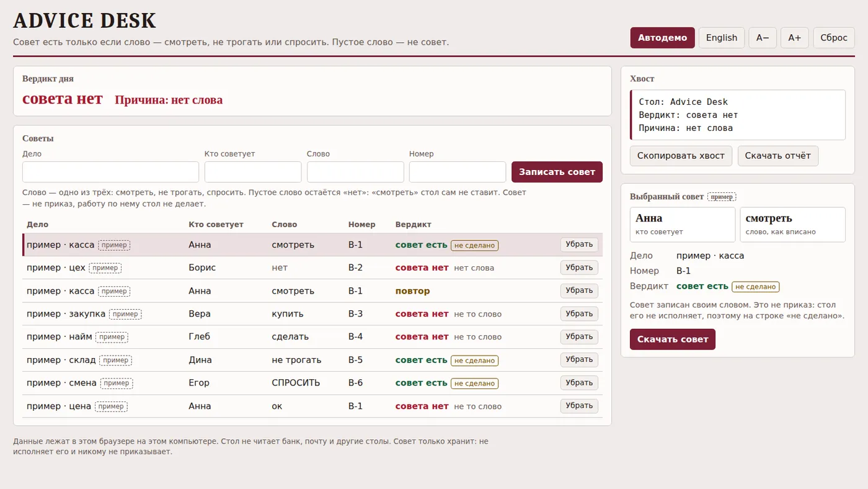This screenshot has width=868, height=489.
Task: Click the нет слова reason in Борис row
Action: coord(474,268)
